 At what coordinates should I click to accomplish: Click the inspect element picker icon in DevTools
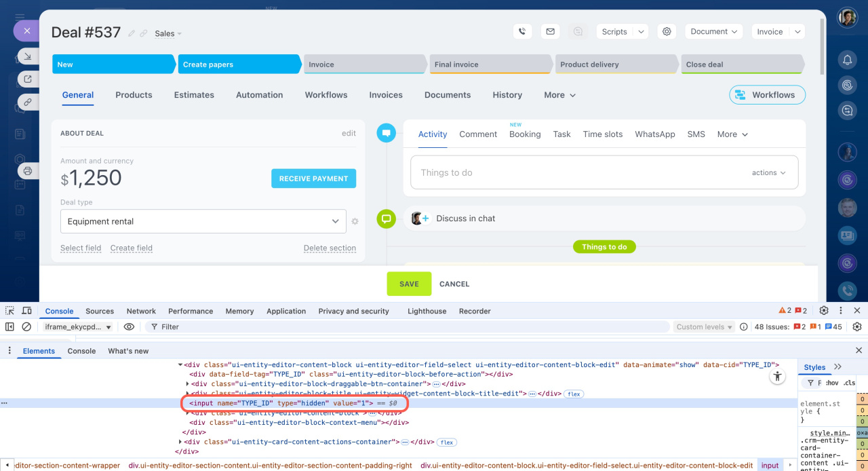(10, 311)
